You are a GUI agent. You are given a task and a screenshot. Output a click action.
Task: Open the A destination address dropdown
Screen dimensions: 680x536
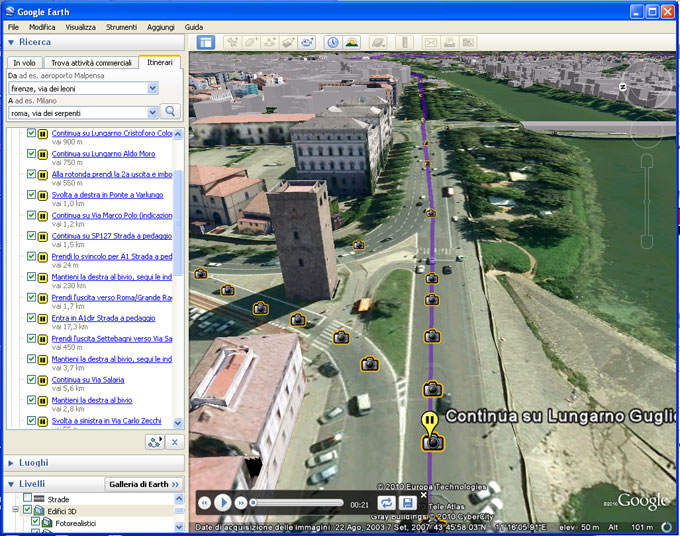pos(152,113)
